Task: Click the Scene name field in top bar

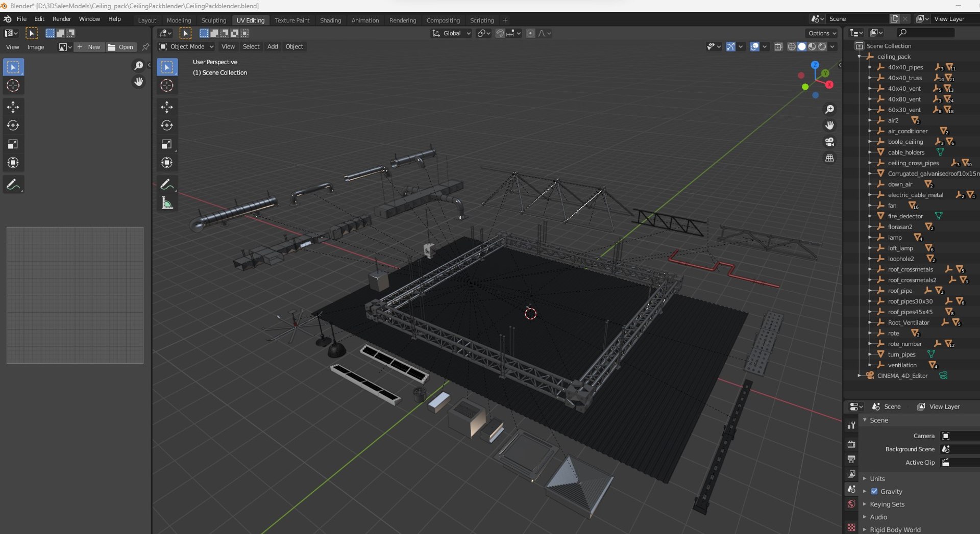Action: point(857,19)
